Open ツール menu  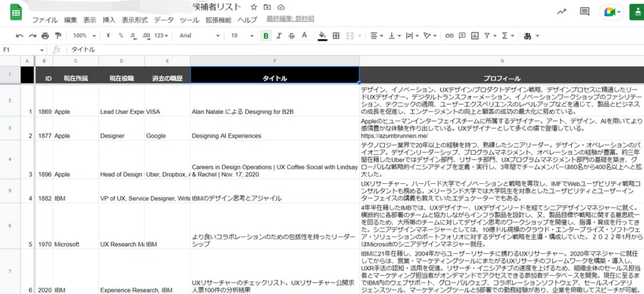tap(189, 20)
